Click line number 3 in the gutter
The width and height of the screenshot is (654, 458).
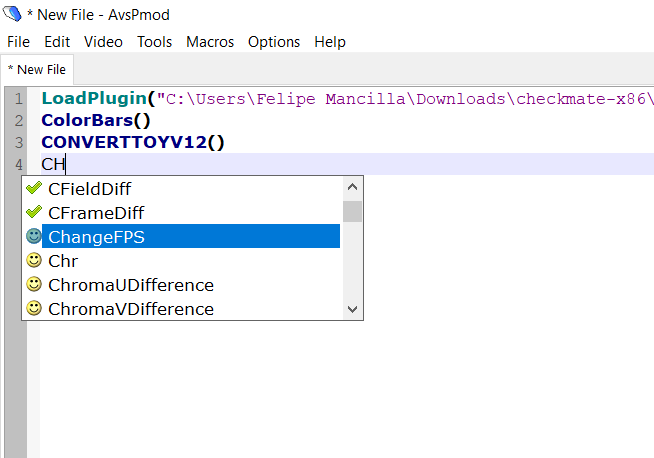point(19,143)
